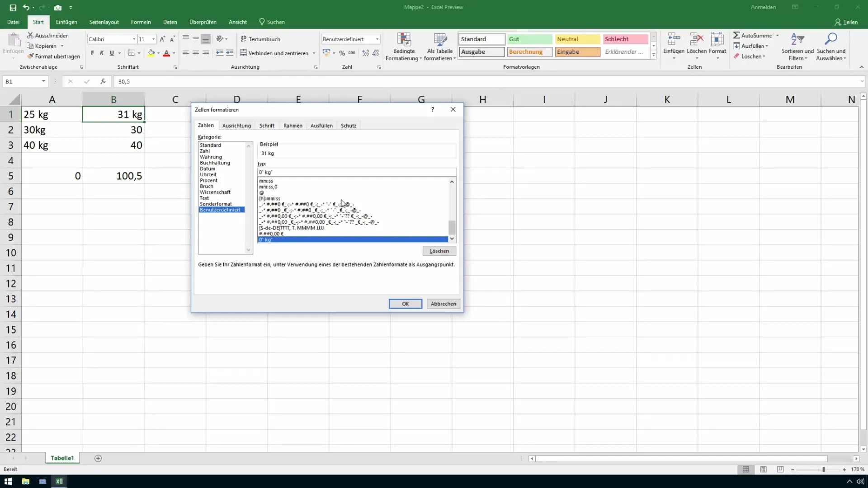This screenshot has width=868, height=488.
Task: Open Suchen und Auswählen magnifier
Action: click(x=831, y=47)
